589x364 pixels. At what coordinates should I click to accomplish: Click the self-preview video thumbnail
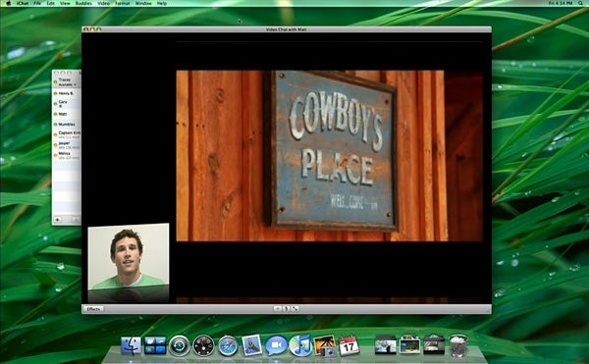pyautogui.click(x=129, y=256)
